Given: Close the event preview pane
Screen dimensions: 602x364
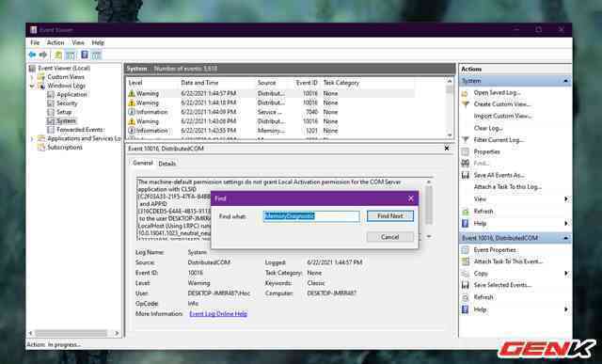Looking at the screenshot, I should (x=447, y=149).
